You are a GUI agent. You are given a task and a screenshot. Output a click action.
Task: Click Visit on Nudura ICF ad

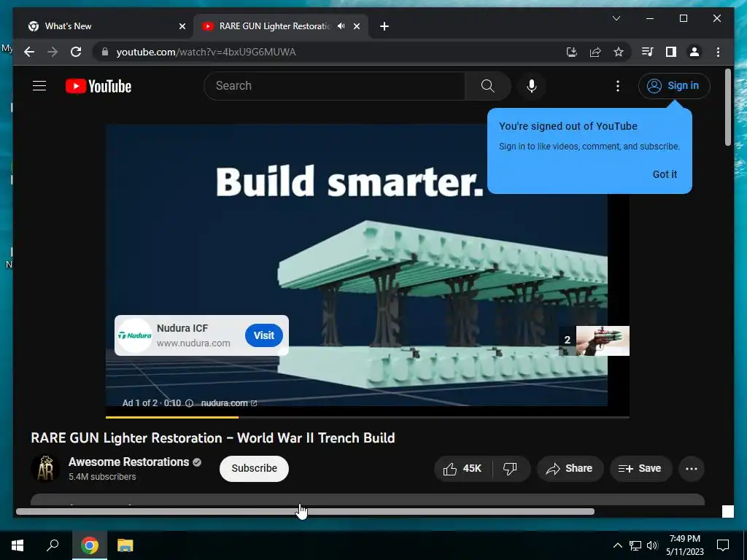click(x=264, y=335)
